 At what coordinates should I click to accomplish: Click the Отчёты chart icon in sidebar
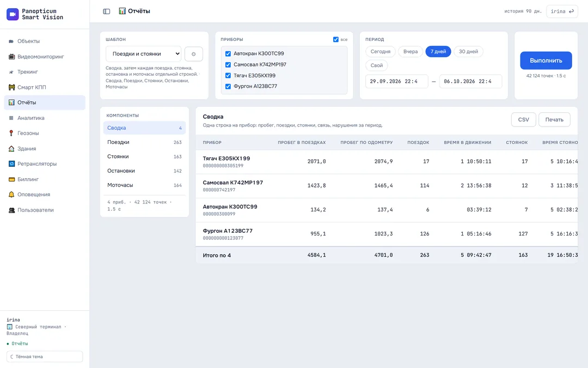point(11,102)
